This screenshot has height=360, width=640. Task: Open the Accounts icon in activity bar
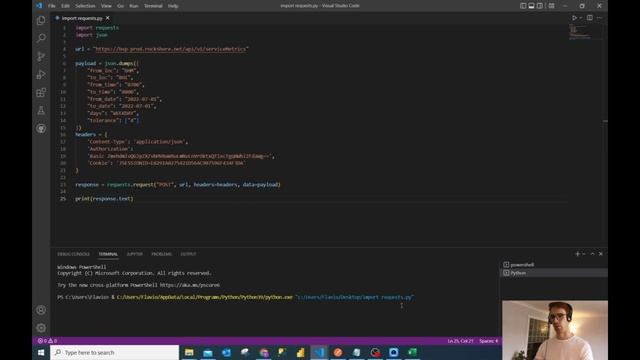pos(41,310)
